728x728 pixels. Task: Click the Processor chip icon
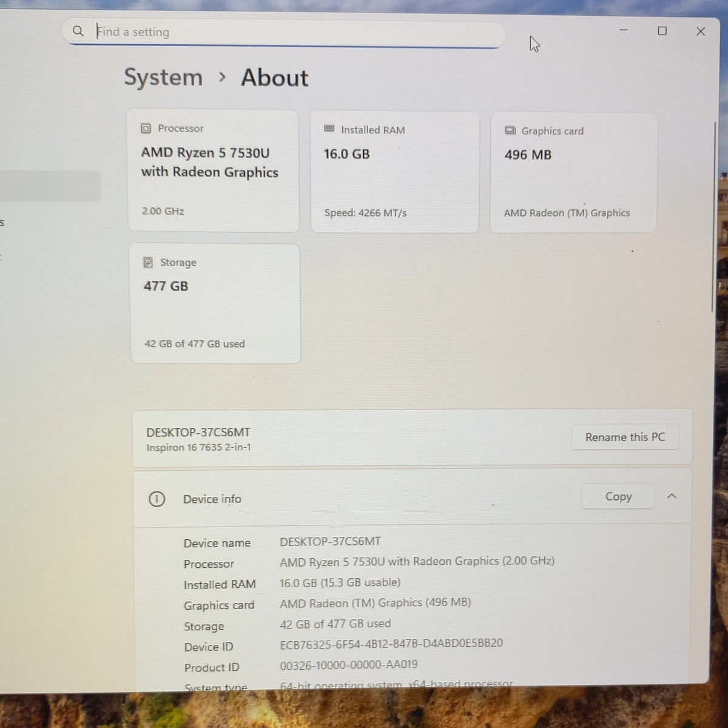point(146,128)
